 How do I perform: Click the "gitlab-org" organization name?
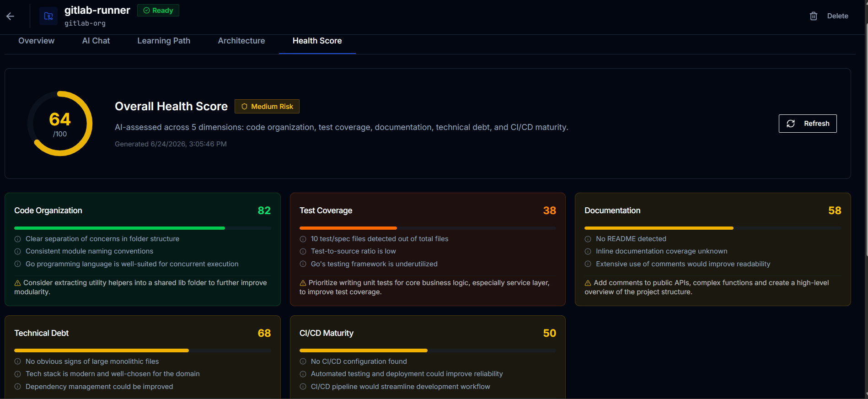pyautogui.click(x=85, y=23)
